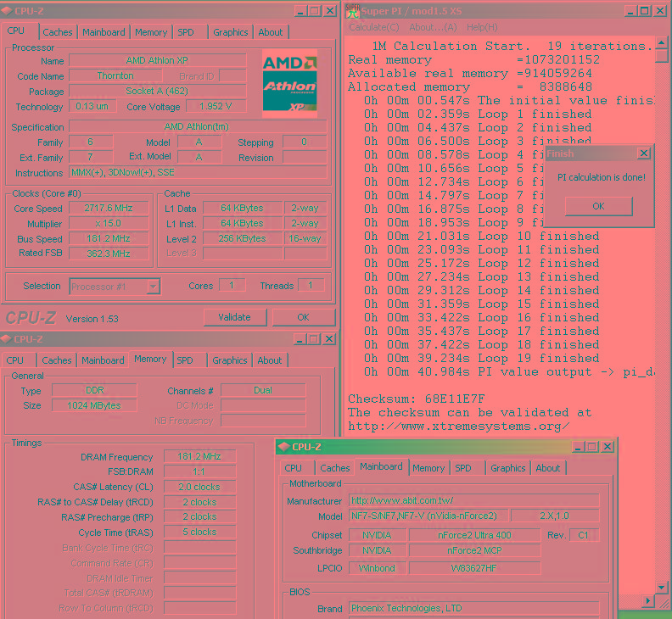Click BIOS Brand Phoenix Technologies, LTD
This screenshot has height=619, width=672.
coord(473,608)
